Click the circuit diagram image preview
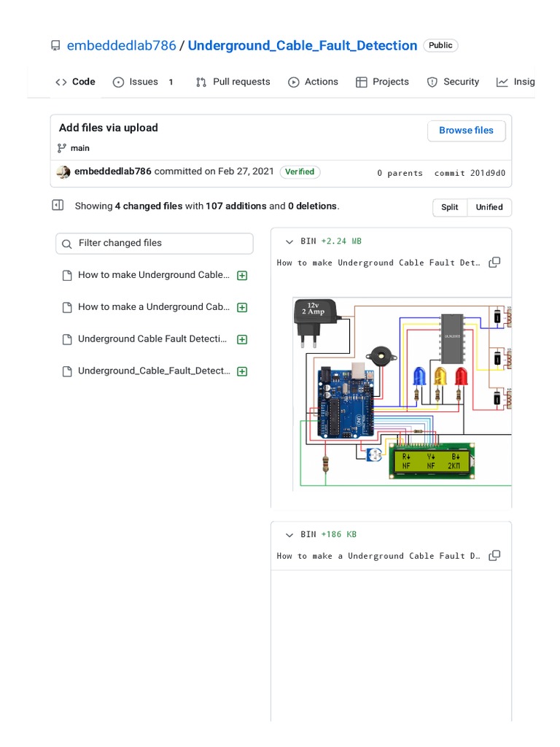560x747 pixels. point(402,393)
